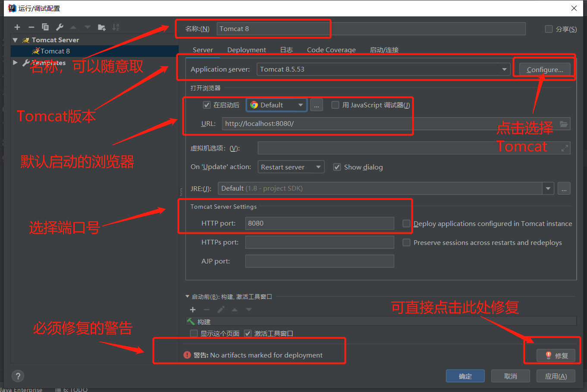
Task: Switch to the Deployment tab
Action: tap(246, 50)
